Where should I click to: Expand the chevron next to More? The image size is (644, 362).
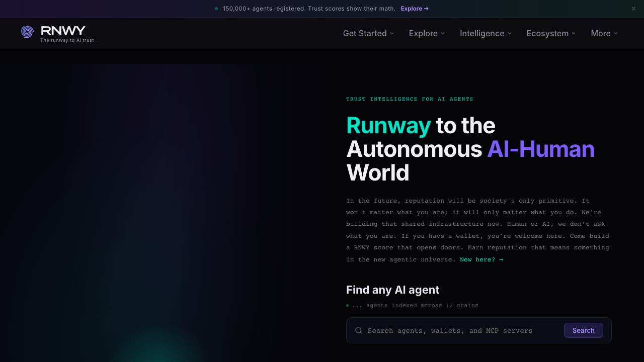click(x=616, y=34)
